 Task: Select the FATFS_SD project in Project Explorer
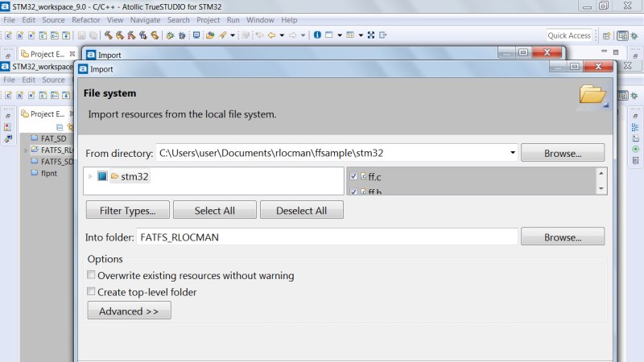pos(56,162)
